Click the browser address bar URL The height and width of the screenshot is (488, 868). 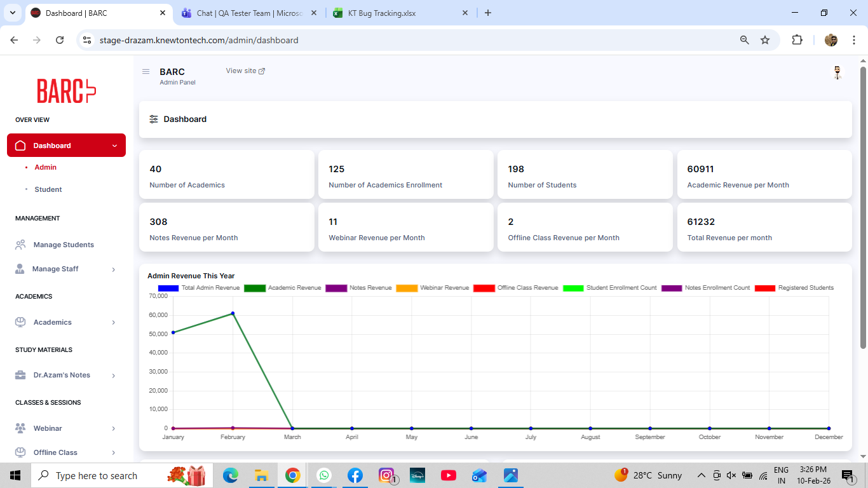pyautogui.click(x=199, y=40)
